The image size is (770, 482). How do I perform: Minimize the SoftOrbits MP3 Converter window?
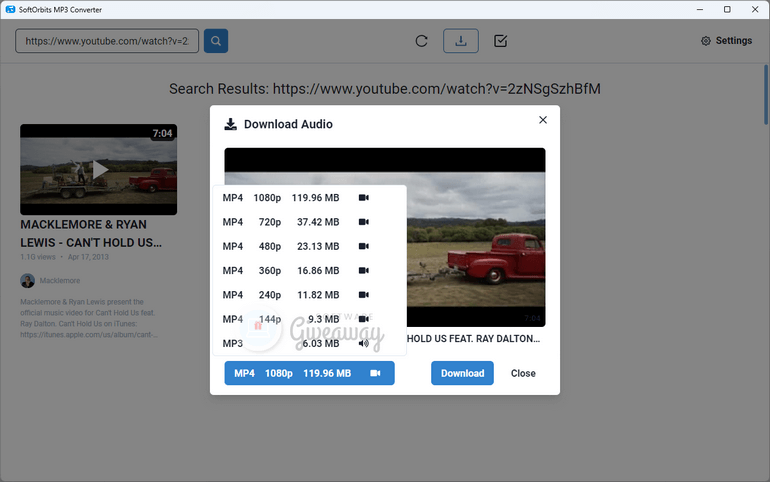[x=700, y=9]
